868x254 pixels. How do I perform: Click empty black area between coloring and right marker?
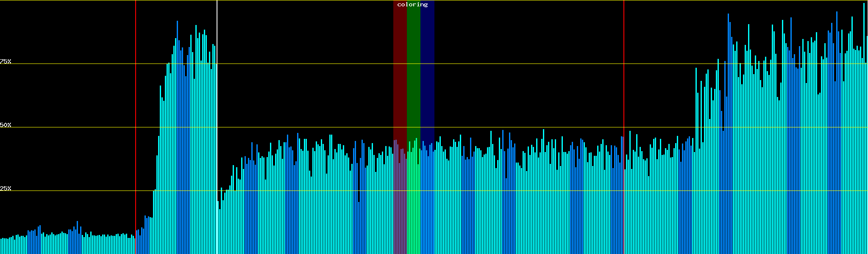click(530, 63)
